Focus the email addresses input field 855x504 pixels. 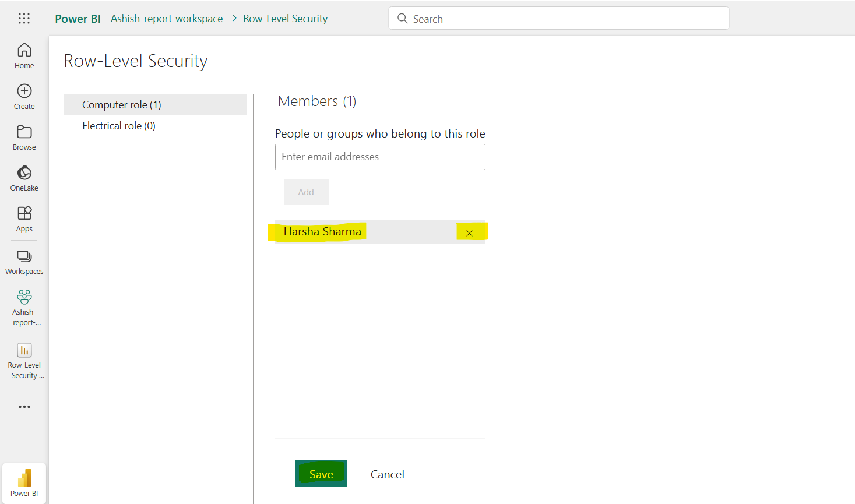pos(380,157)
